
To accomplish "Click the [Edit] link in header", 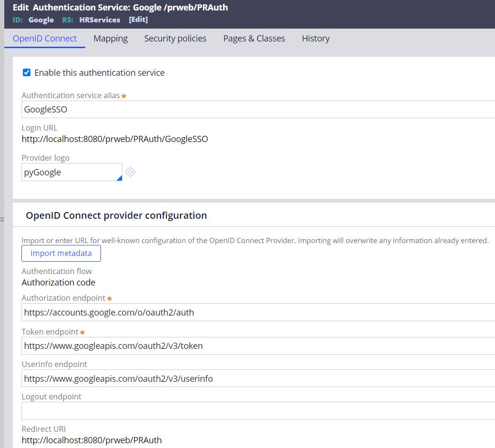I will [x=138, y=20].
